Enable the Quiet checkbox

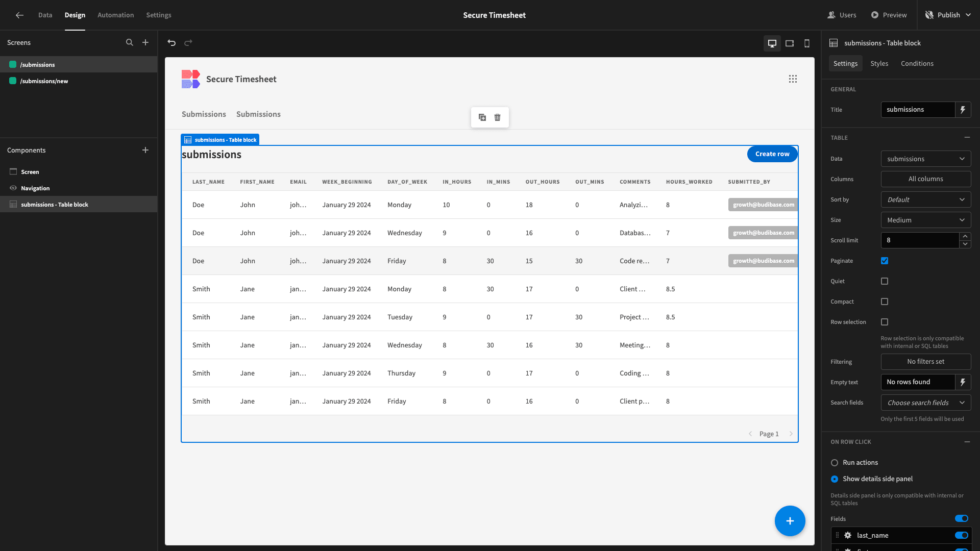click(x=885, y=281)
